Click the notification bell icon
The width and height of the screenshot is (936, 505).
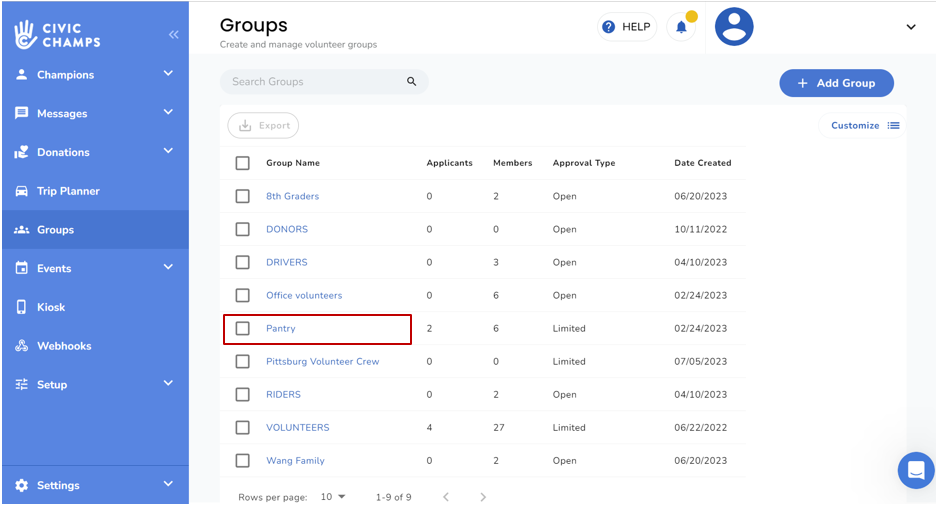[x=681, y=27]
